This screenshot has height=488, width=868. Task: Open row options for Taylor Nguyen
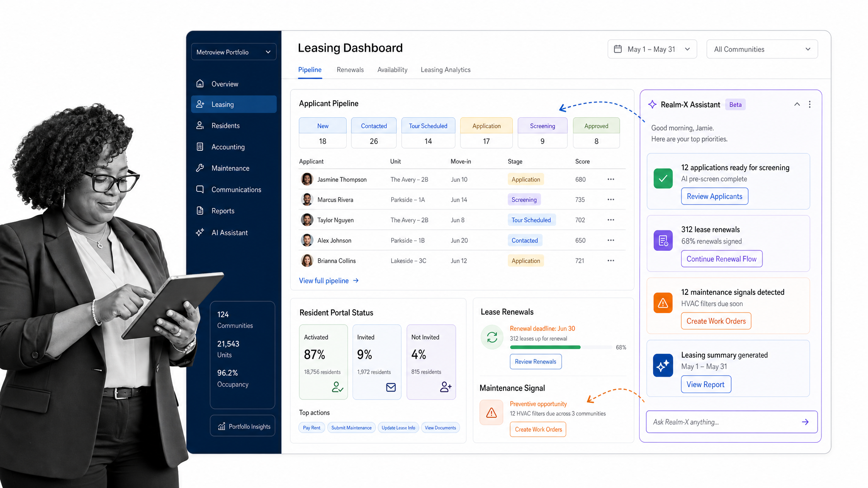point(611,220)
